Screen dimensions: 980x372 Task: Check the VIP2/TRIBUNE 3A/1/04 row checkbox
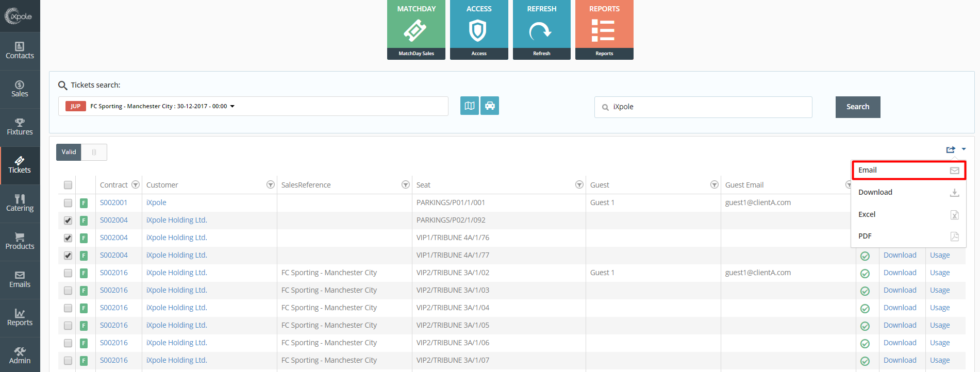pyautogui.click(x=68, y=308)
